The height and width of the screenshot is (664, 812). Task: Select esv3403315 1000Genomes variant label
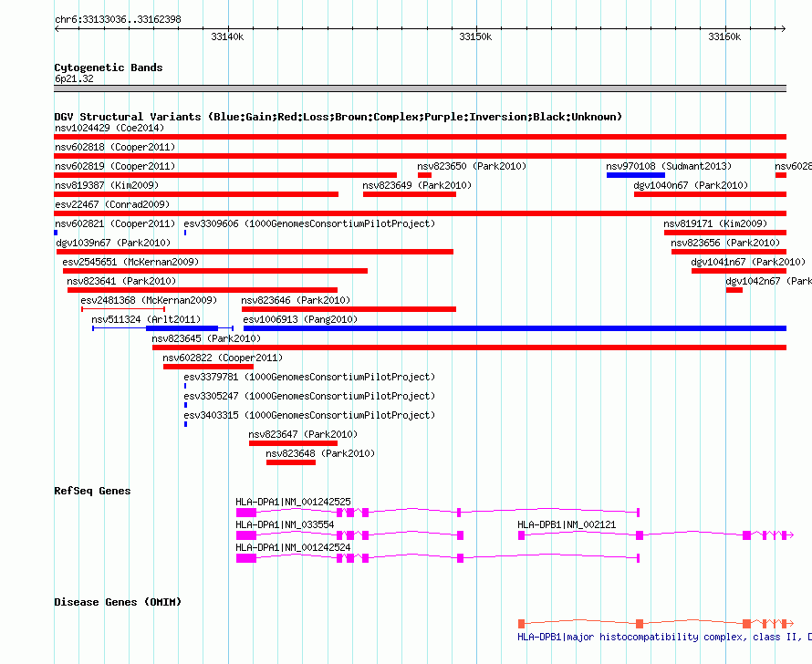[x=309, y=415]
